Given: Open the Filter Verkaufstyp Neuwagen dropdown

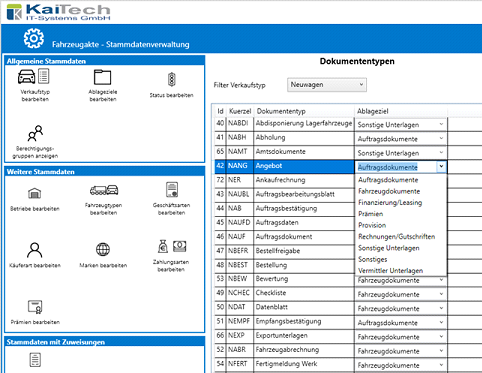Looking at the screenshot, I should 327,85.
